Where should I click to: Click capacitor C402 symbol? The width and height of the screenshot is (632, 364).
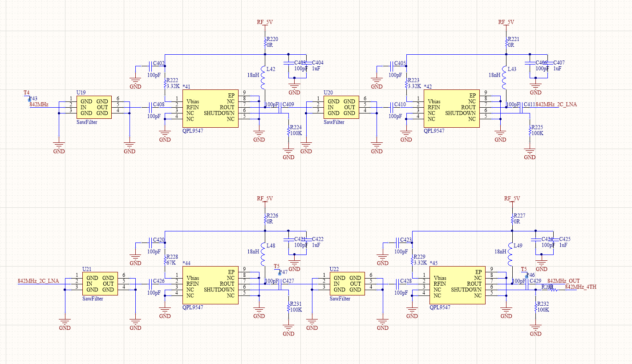pos(150,66)
